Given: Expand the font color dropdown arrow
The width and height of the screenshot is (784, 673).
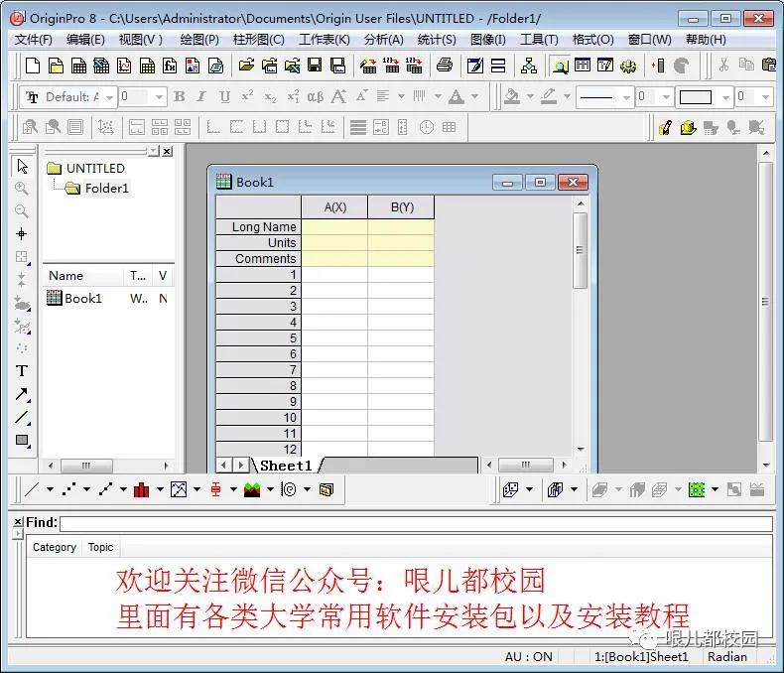Looking at the screenshot, I should pos(475,96).
